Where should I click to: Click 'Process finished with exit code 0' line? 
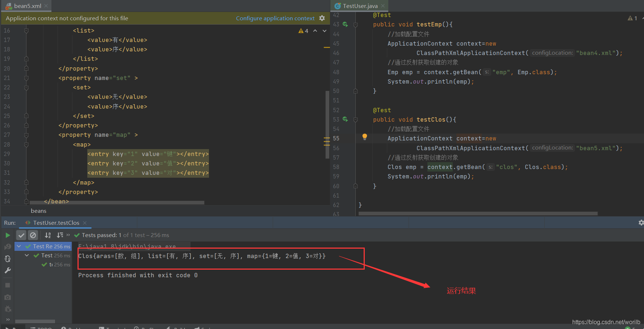point(138,275)
